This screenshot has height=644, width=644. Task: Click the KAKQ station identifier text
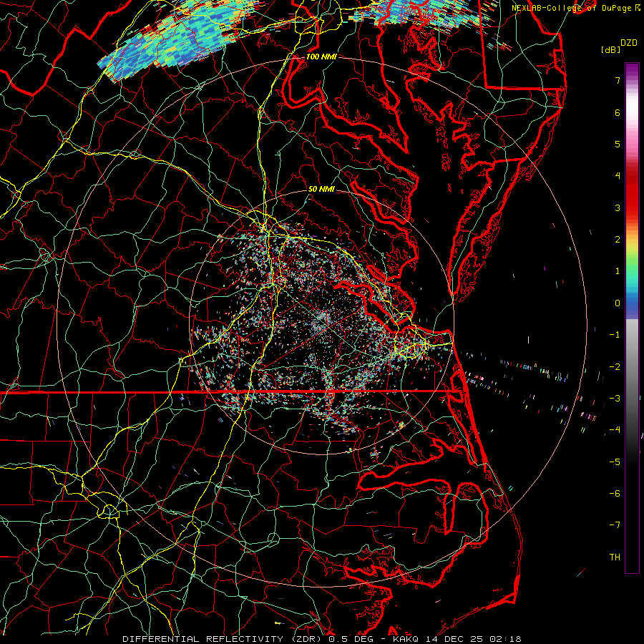407,639
